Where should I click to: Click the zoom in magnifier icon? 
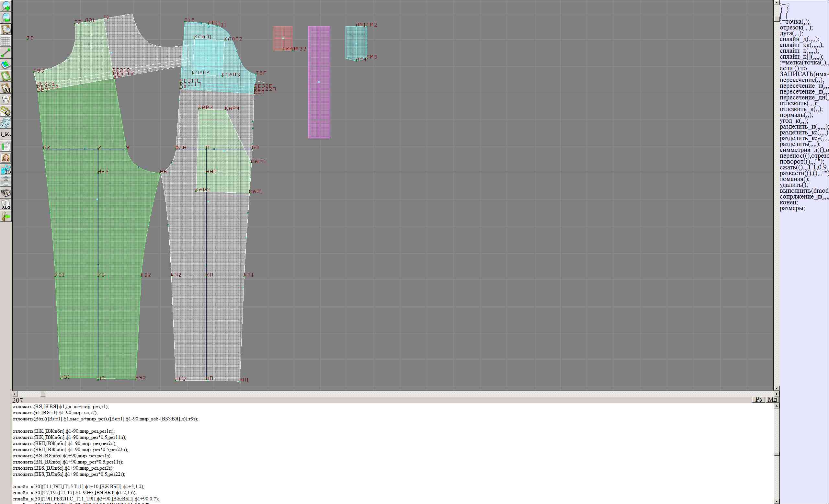click(x=6, y=6)
